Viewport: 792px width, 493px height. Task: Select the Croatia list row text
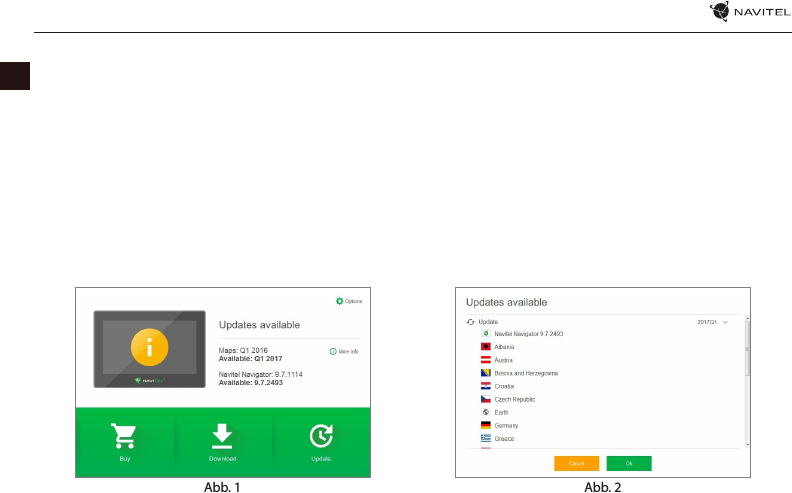[x=504, y=386]
